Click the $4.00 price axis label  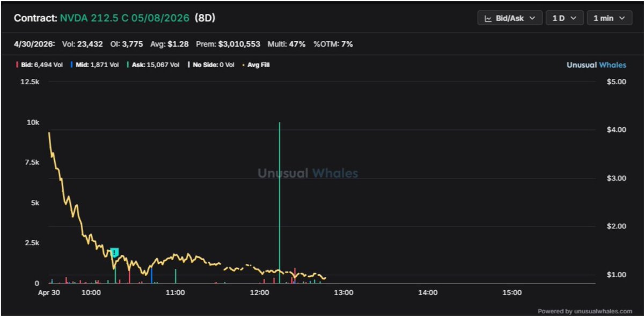pyautogui.click(x=616, y=130)
